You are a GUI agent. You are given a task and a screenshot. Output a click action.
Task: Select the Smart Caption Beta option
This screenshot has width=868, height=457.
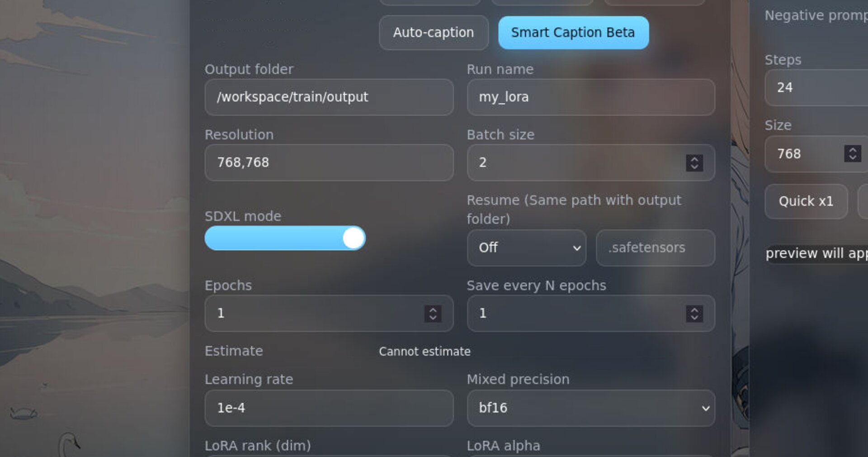pyautogui.click(x=572, y=32)
